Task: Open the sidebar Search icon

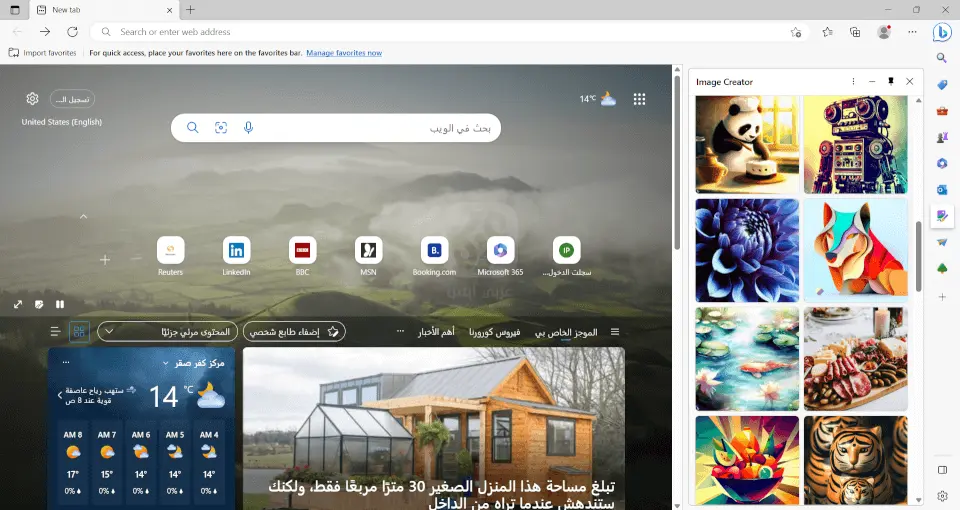Action: click(x=942, y=58)
